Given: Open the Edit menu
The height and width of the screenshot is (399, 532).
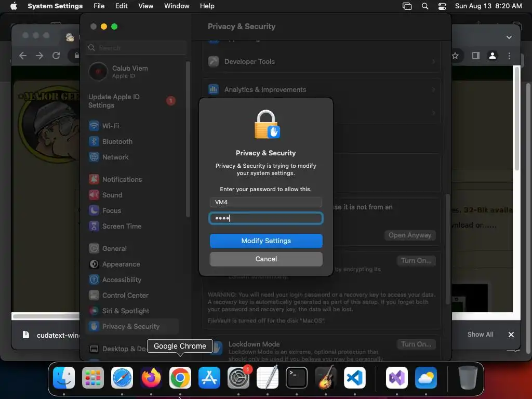Looking at the screenshot, I should click(x=122, y=6).
